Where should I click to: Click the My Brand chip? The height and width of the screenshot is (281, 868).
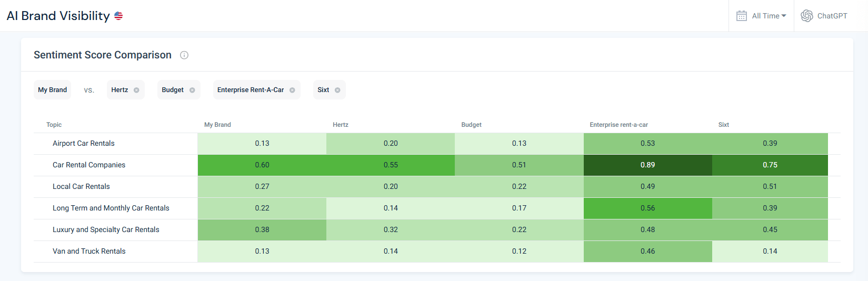point(52,90)
